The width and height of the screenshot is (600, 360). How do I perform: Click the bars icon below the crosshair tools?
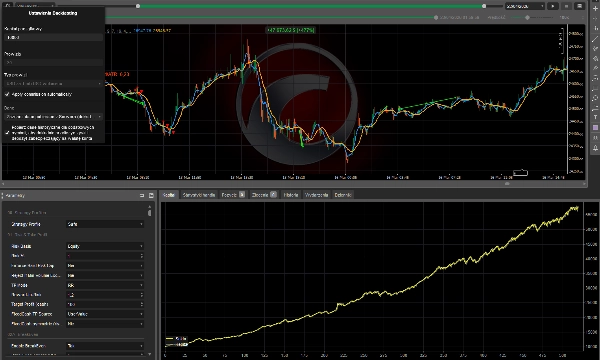595,28
